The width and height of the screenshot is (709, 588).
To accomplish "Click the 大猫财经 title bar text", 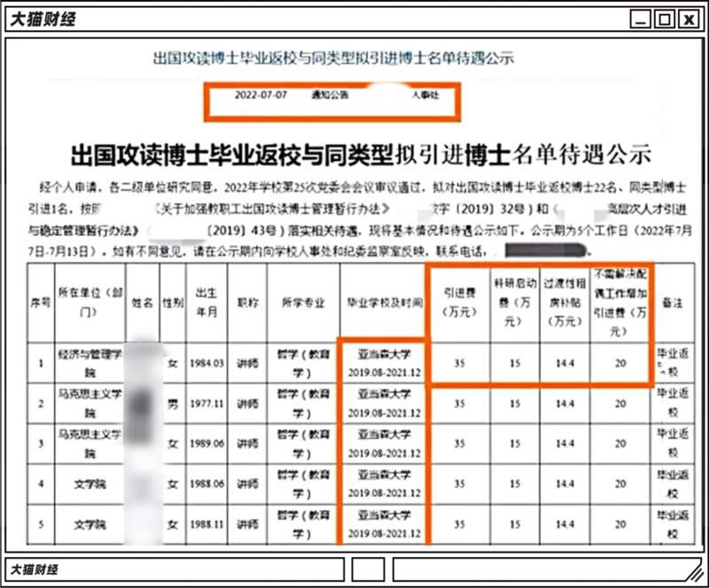I will (x=43, y=19).
